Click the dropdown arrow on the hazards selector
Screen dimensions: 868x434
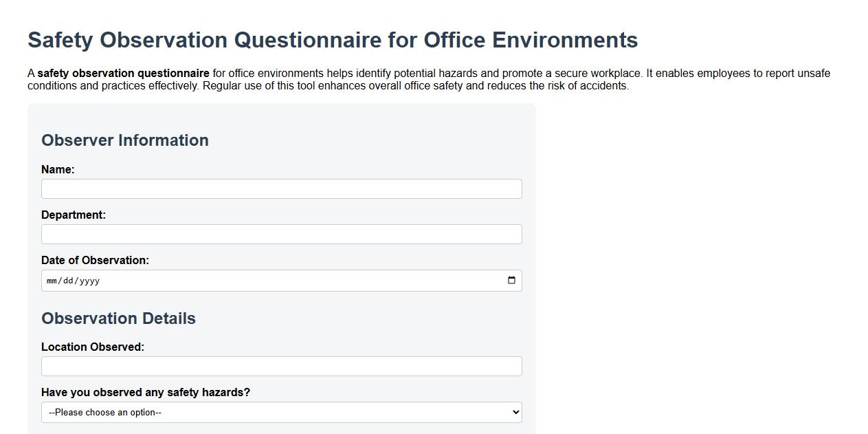coord(514,412)
